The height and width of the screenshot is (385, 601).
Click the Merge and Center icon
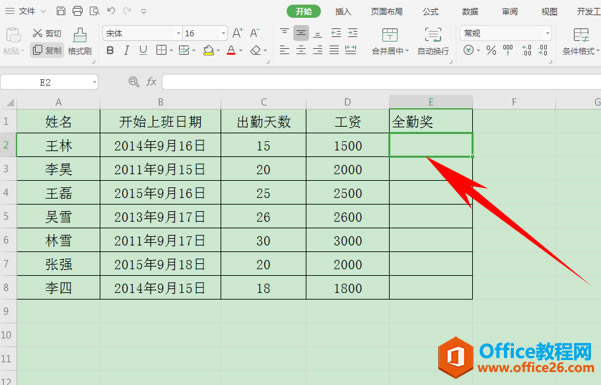point(390,35)
